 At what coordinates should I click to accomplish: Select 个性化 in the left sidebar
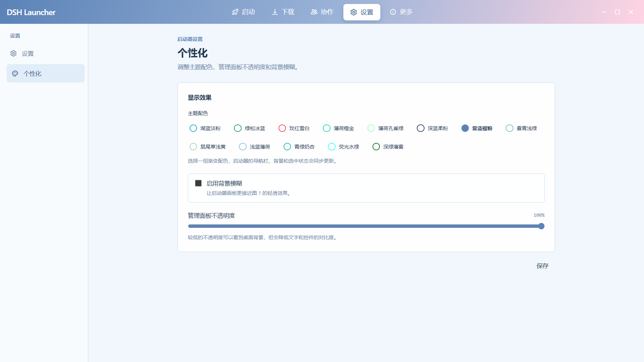pos(46,73)
